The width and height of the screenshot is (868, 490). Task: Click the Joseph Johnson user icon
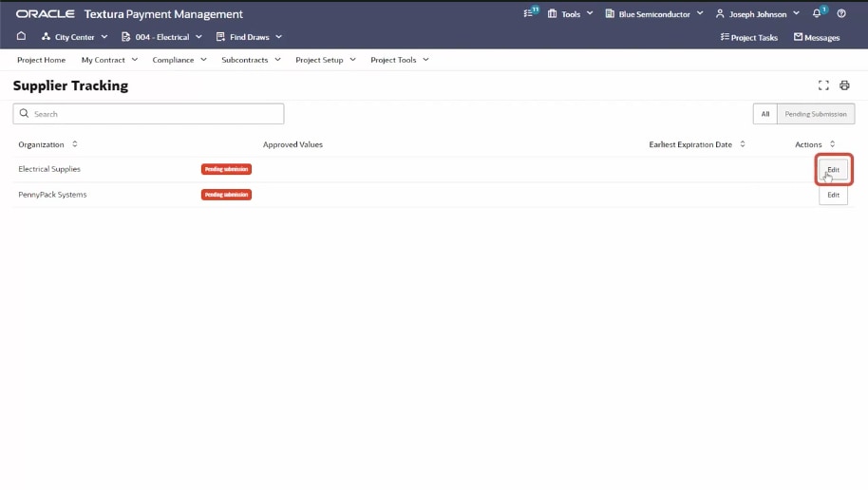[720, 13]
